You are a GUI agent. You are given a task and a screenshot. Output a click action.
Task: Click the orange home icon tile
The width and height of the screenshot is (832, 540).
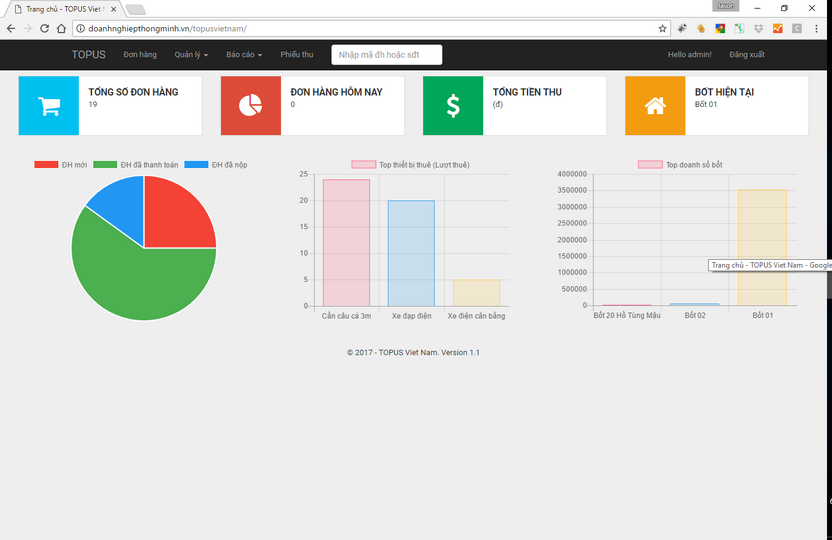click(x=655, y=106)
